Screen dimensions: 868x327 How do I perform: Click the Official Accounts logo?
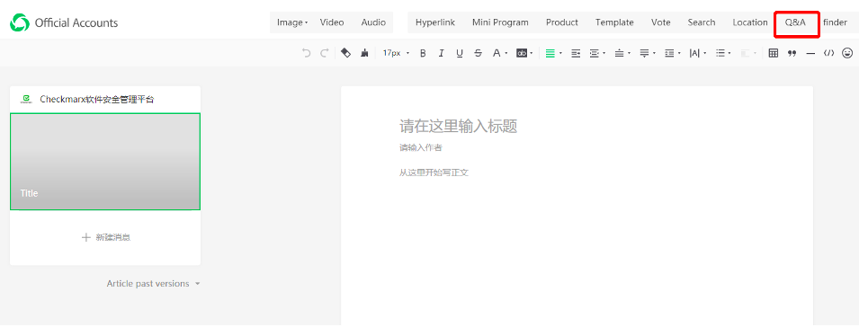point(20,22)
